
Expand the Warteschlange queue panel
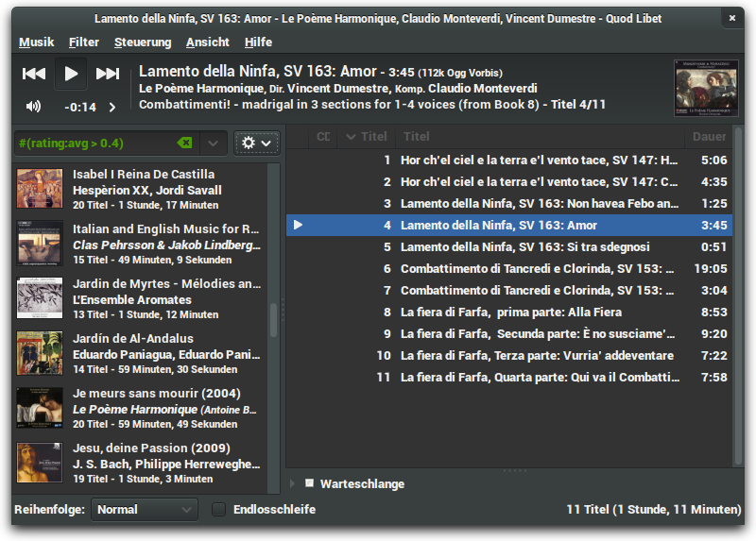point(292,483)
